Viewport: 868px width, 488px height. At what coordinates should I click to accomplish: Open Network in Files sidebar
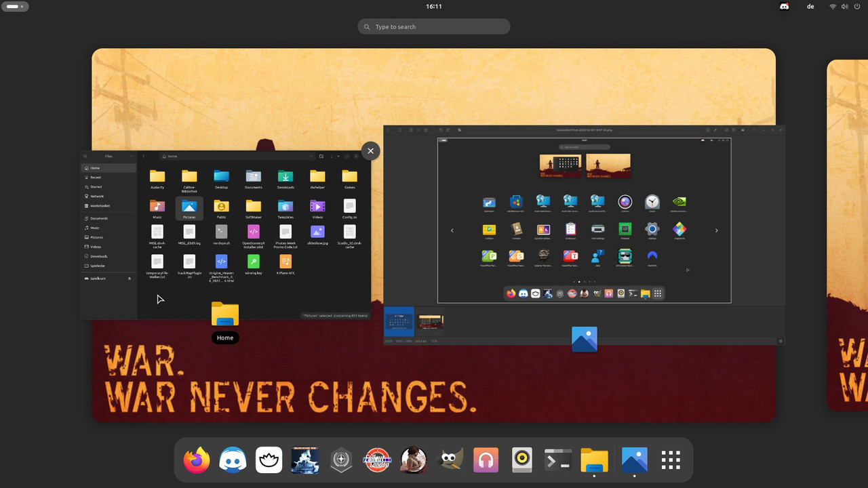click(x=108, y=196)
